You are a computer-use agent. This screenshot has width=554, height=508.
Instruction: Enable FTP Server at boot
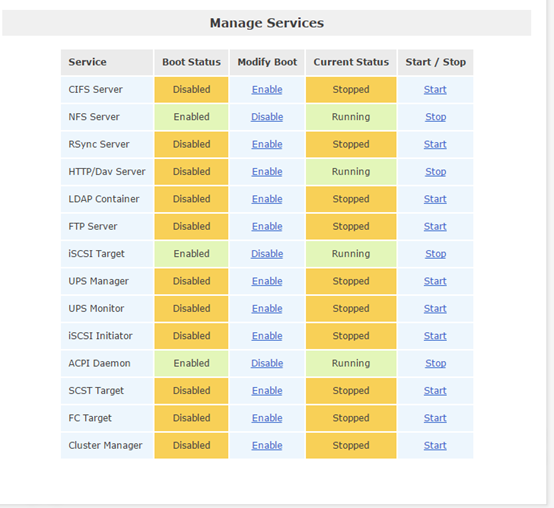pyautogui.click(x=267, y=226)
